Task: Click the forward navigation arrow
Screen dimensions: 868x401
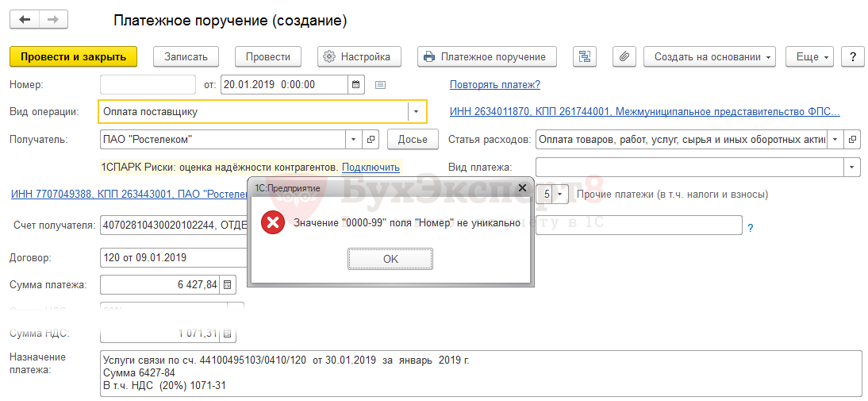Action: (53, 20)
